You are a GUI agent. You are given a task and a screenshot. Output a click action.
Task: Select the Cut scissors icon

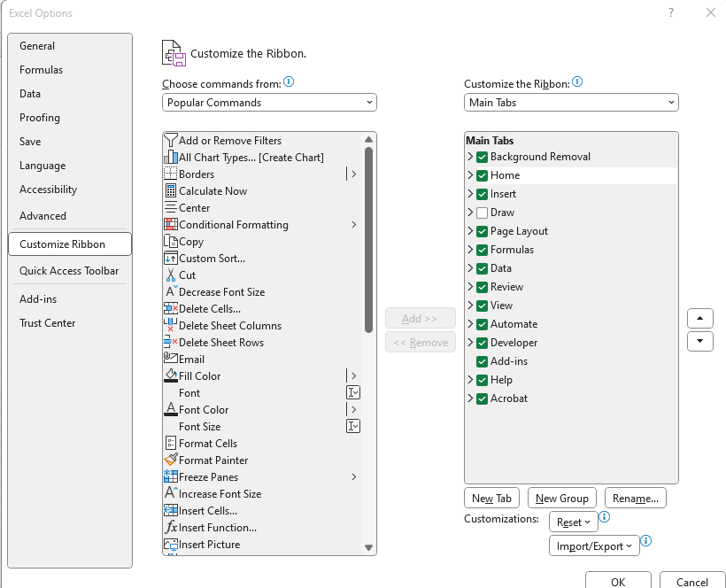171,275
